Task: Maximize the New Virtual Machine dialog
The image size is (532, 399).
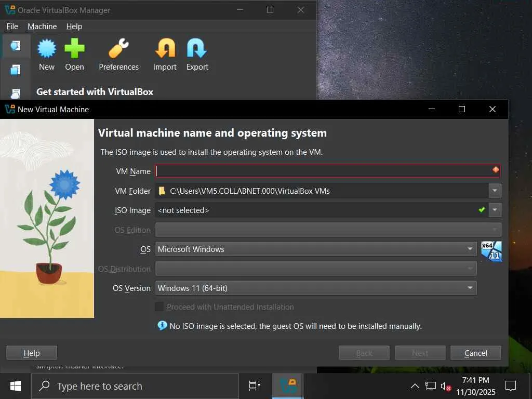Action: tap(461, 109)
